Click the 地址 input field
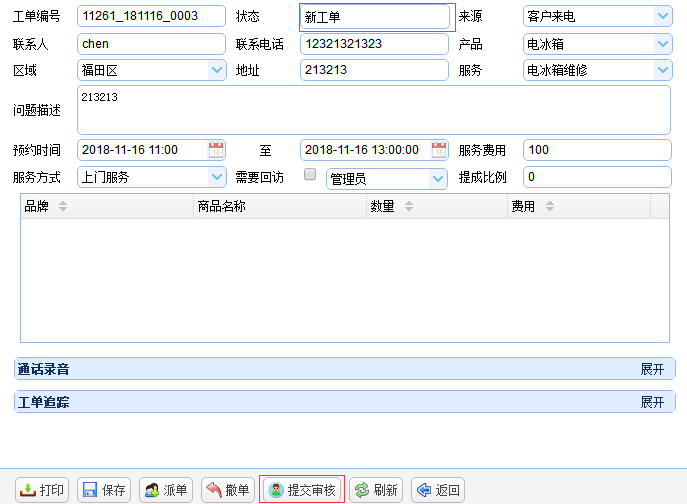The width and height of the screenshot is (687, 504). (375, 70)
